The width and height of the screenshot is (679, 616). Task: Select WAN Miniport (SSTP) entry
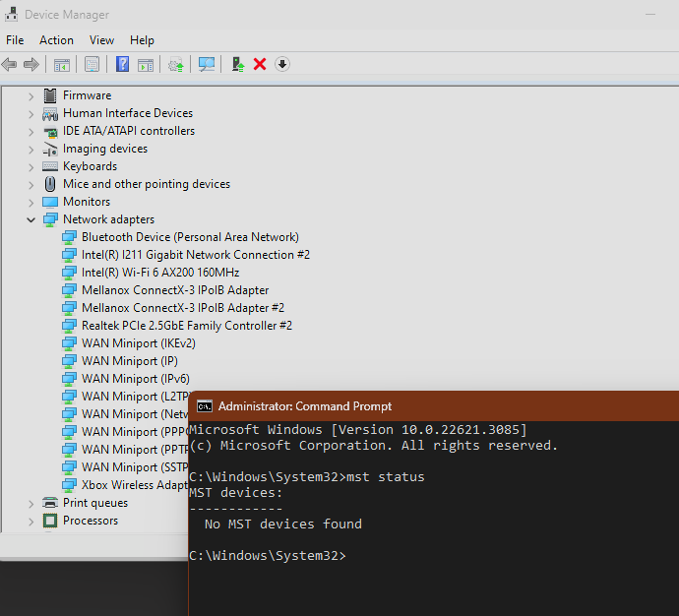click(135, 467)
